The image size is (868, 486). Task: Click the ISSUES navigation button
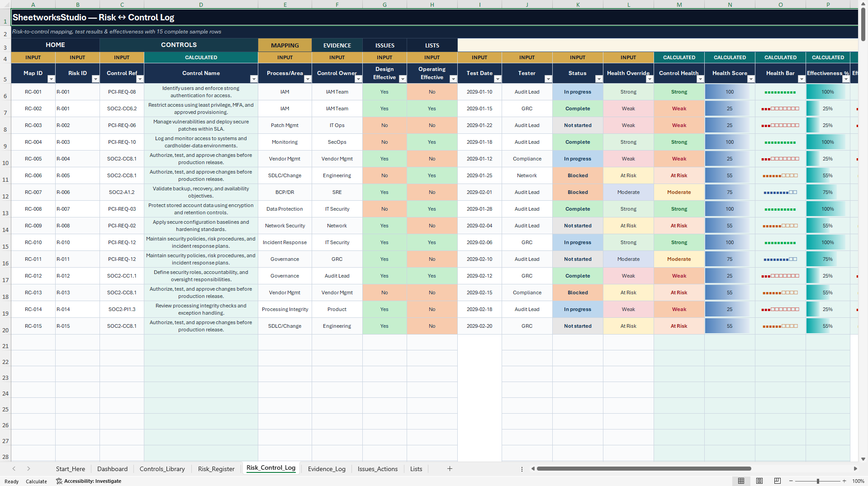click(x=384, y=45)
